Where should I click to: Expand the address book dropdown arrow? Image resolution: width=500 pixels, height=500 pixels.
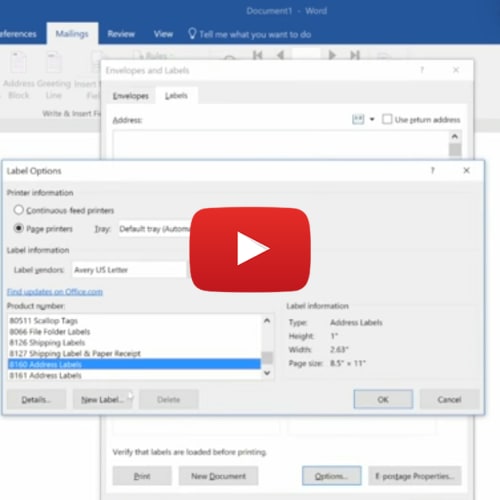(372, 119)
